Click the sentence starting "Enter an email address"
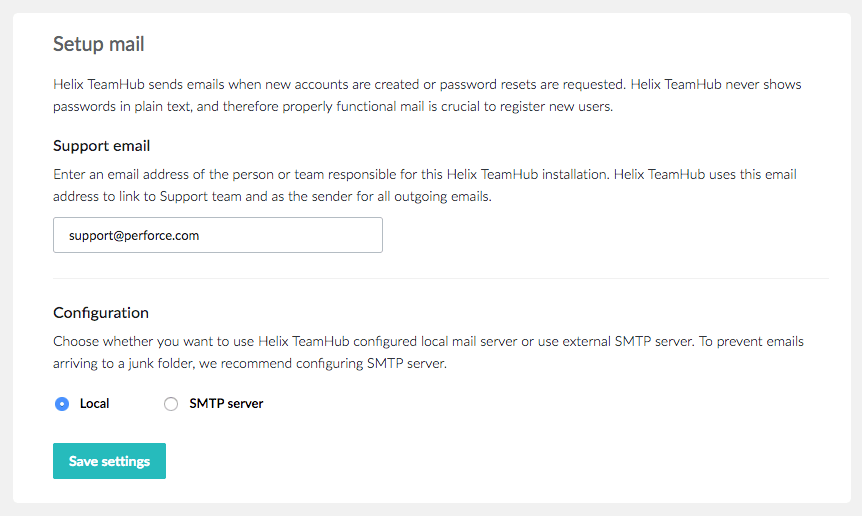Screen dimensions: 862x516 [300, 175]
